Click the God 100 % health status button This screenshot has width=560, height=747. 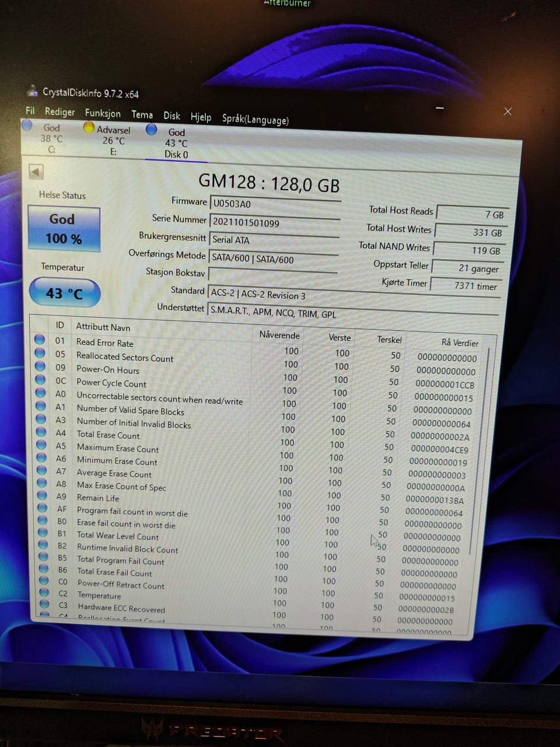[x=63, y=229]
